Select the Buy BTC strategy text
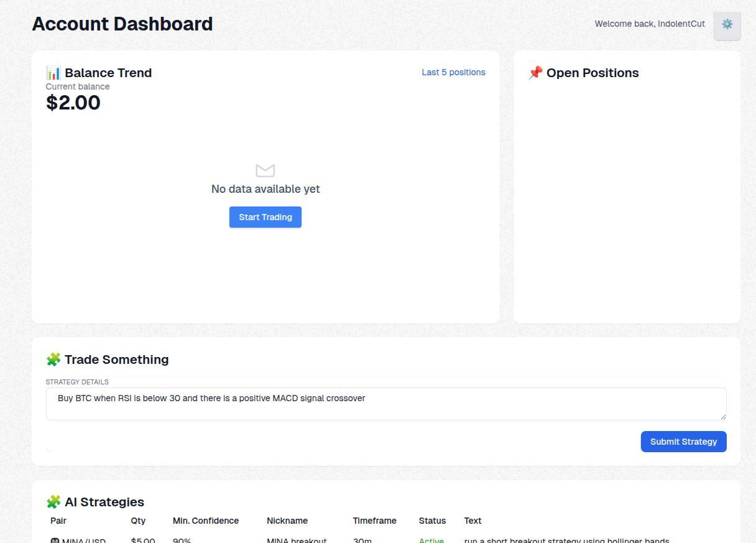756x543 pixels. (211, 398)
